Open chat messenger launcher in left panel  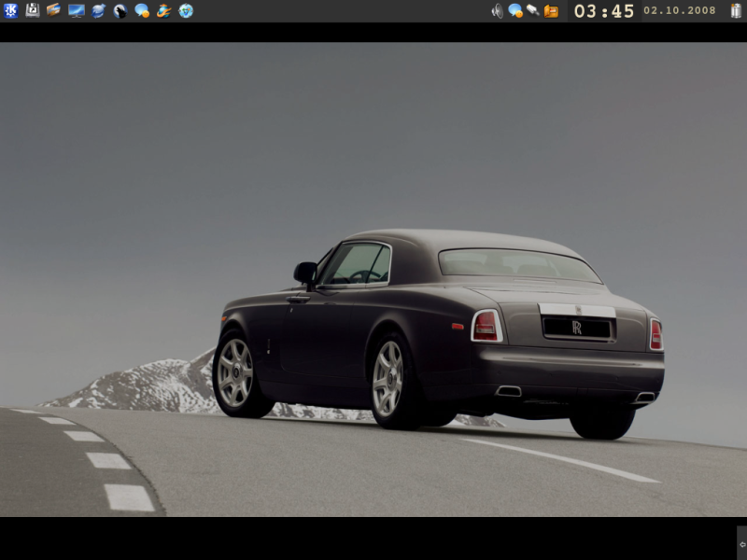[x=142, y=10]
